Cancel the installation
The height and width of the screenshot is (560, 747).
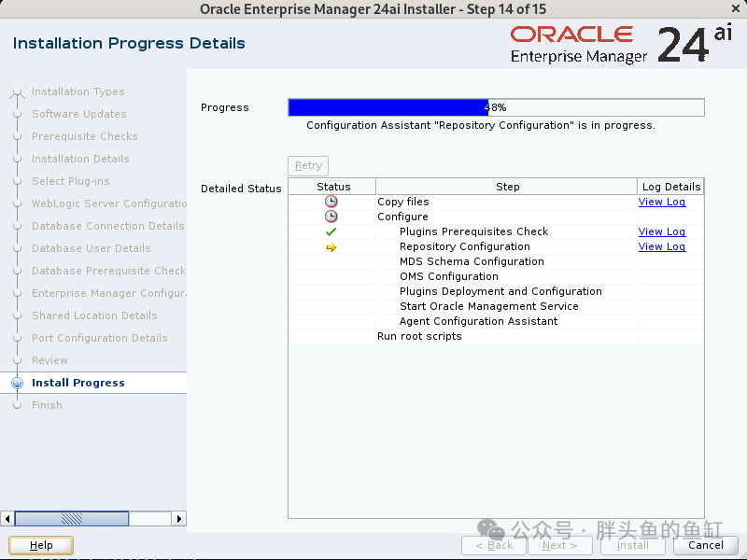706,545
